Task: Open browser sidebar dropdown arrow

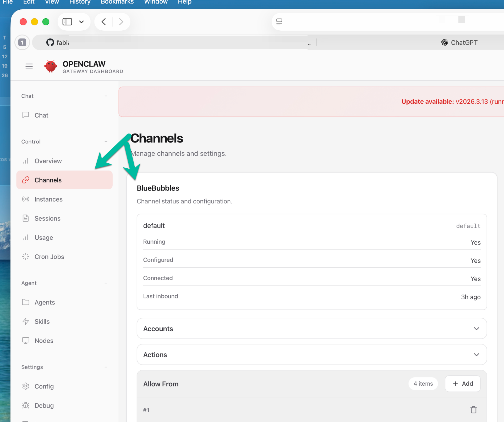Action: pos(81,22)
